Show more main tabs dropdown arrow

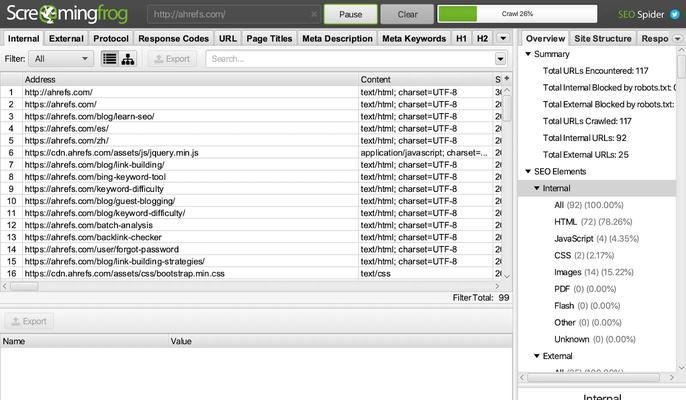(x=503, y=38)
